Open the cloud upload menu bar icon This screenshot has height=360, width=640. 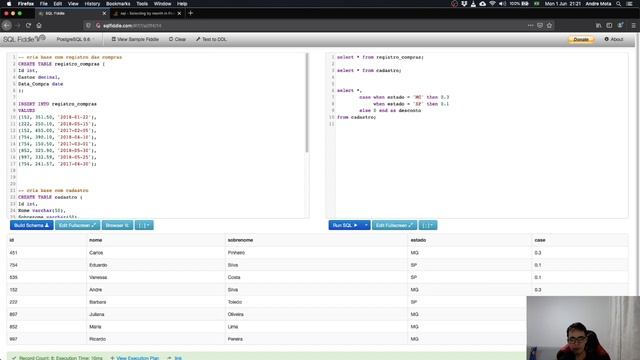[x=482, y=4]
